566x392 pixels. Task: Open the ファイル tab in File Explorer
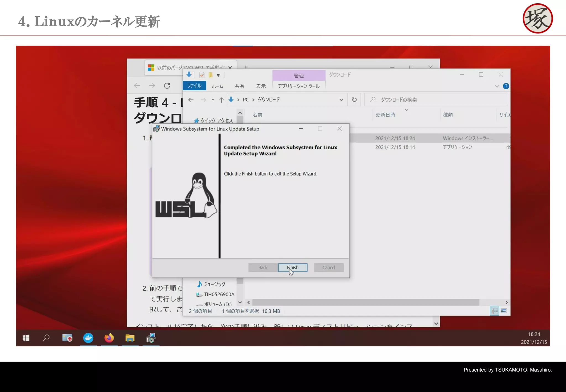pos(194,86)
